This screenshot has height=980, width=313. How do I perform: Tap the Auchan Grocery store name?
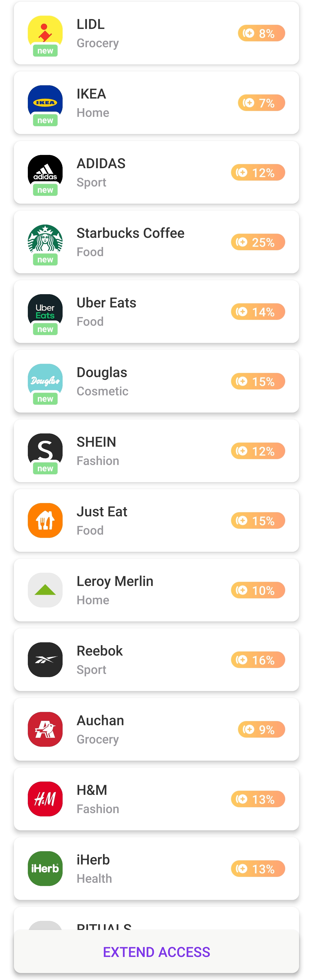[x=100, y=721]
